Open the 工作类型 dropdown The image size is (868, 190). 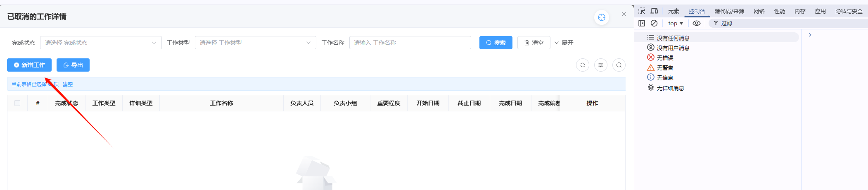tap(255, 43)
